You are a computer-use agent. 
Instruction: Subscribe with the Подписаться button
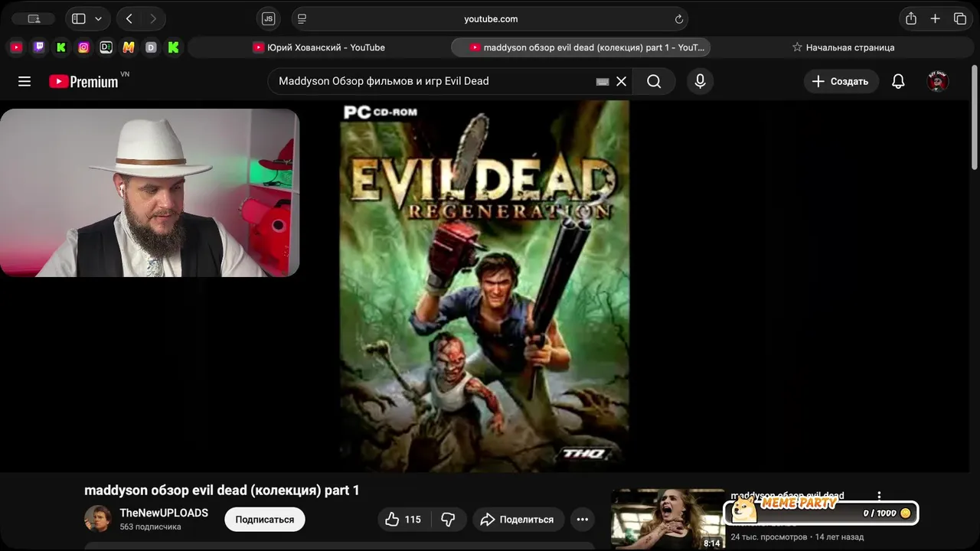tap(265, 520)
